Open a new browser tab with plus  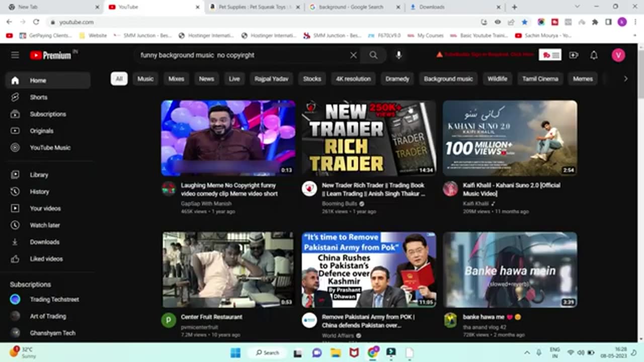pos(514,7)
